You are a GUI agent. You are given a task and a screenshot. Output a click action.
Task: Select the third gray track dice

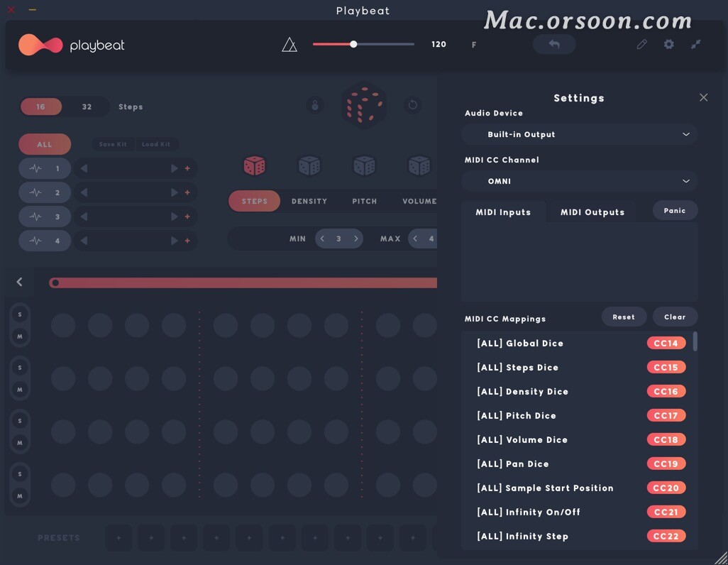click(x=364, y=166)
